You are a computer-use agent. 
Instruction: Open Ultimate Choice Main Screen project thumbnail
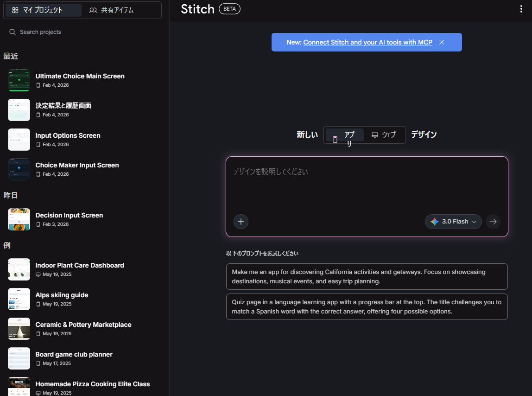point(19,80)
